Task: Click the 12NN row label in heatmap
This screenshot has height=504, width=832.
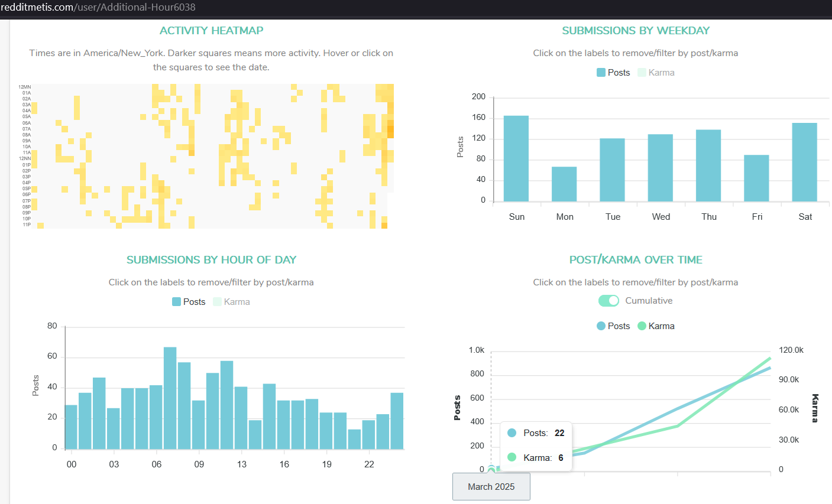Action: coord(25,158)
